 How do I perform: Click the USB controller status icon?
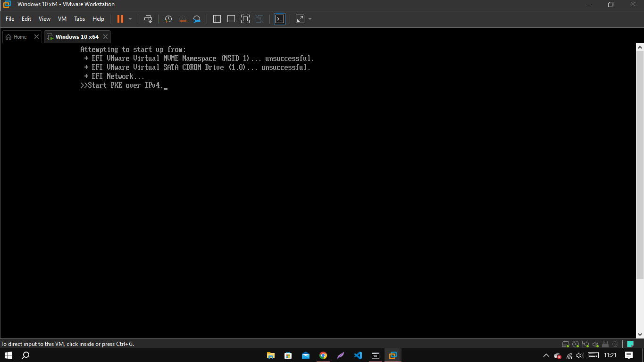click(605, 344)
